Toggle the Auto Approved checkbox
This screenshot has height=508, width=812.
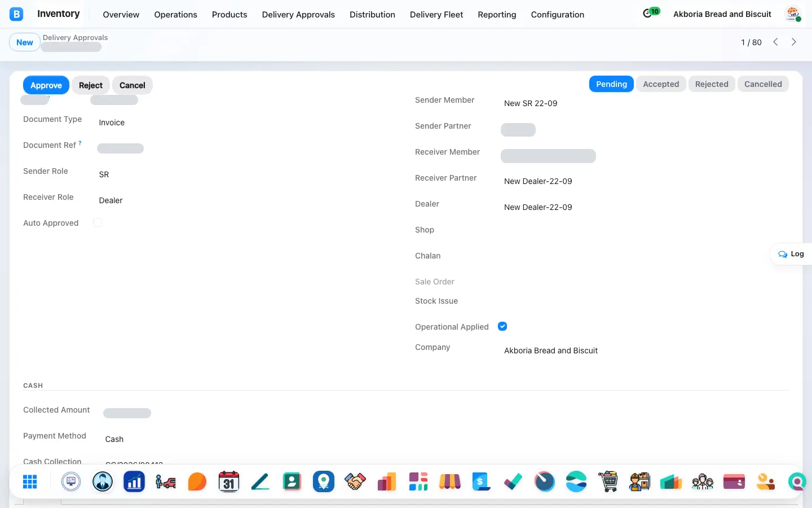pyautogui.click(x=98, y=223)
